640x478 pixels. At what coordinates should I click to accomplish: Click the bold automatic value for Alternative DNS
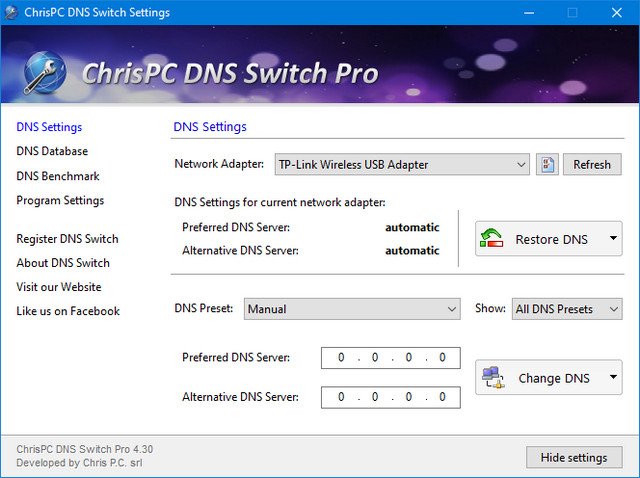412,251
